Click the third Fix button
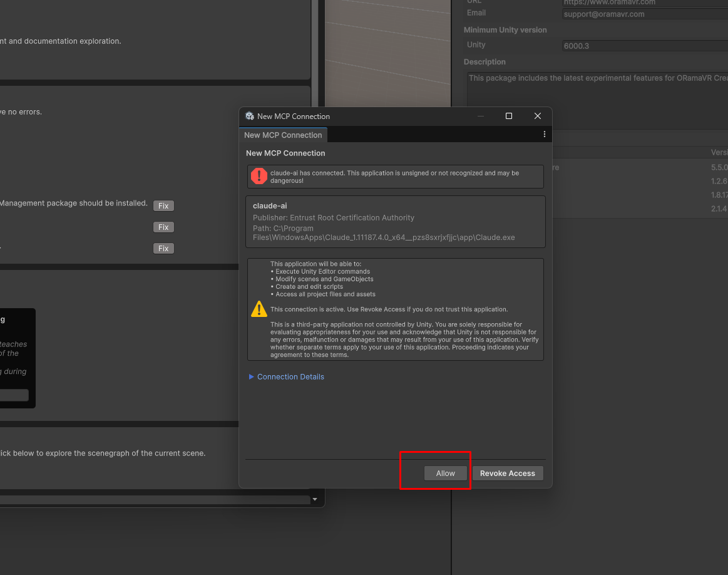This screenshot has height=575, width=728. coord(163,249)
